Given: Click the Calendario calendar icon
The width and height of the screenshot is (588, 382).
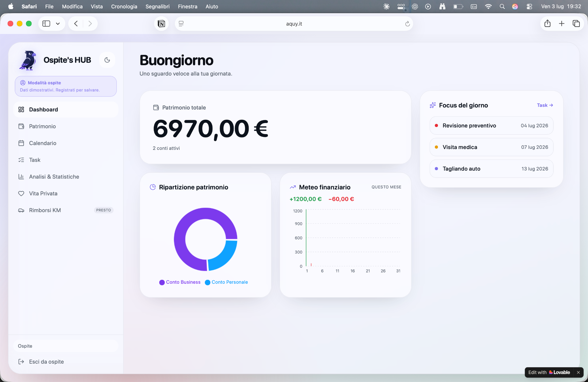Looking at the screenshot, I should pyautogui.click(x=21, y=143).
